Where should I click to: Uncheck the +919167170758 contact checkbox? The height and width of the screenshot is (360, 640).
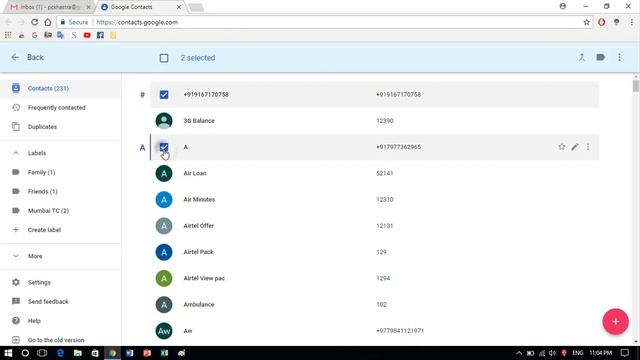164,95
